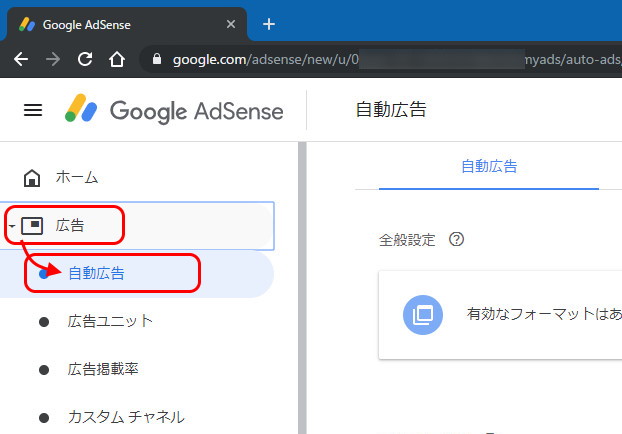Open the hamburger navigation menu
The image size is (622, 434).
click(x=33, y=110)
